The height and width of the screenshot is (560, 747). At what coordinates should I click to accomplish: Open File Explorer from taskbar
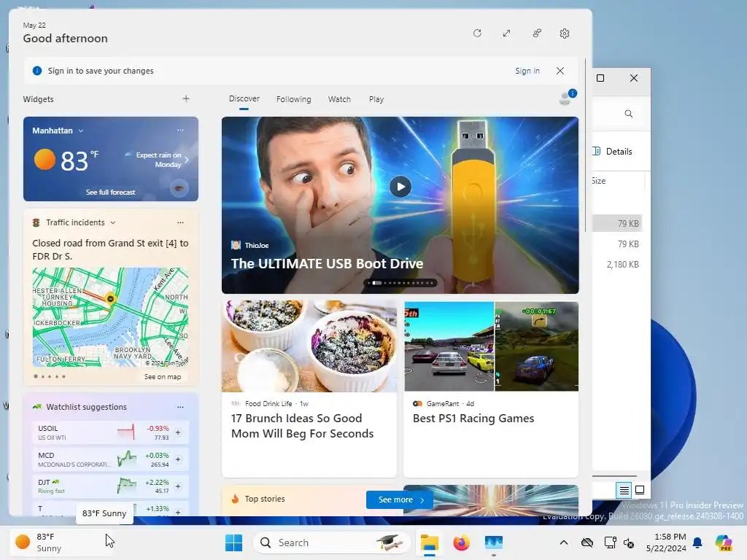(429, 542)
